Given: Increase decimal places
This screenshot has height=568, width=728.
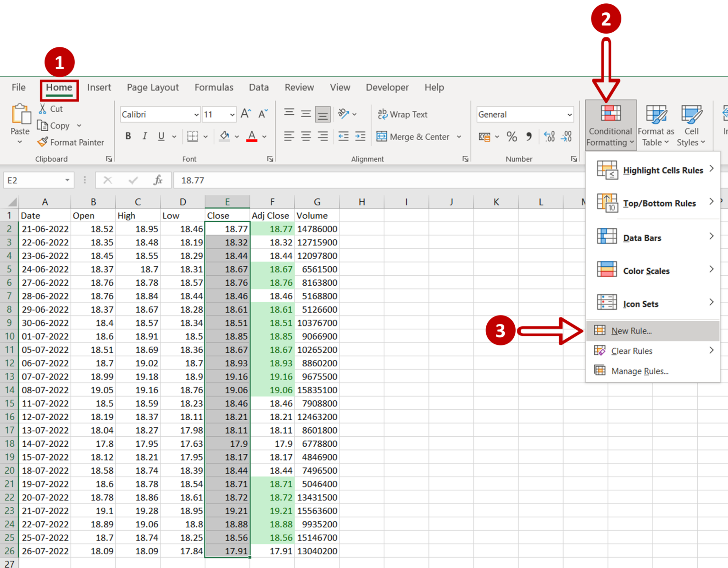Looking at the screenshot, I should pos(549,137).
